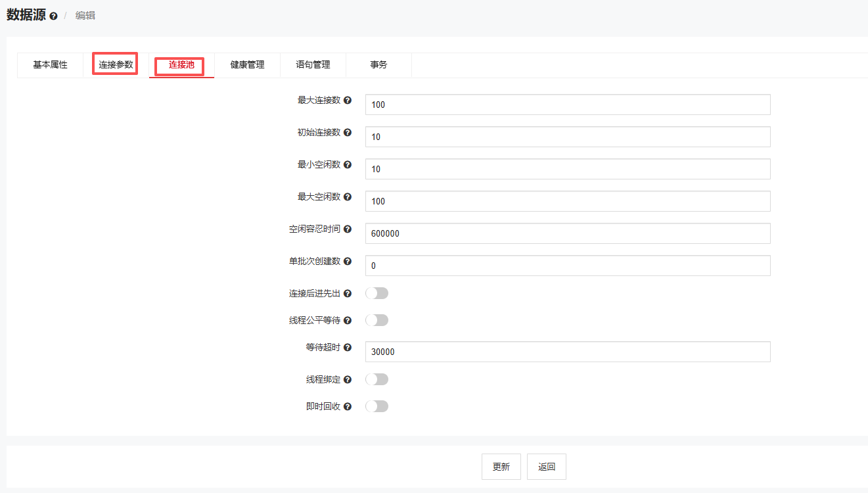
Task: Click help icon beside 连接后进先出
Action: [348, 294]
